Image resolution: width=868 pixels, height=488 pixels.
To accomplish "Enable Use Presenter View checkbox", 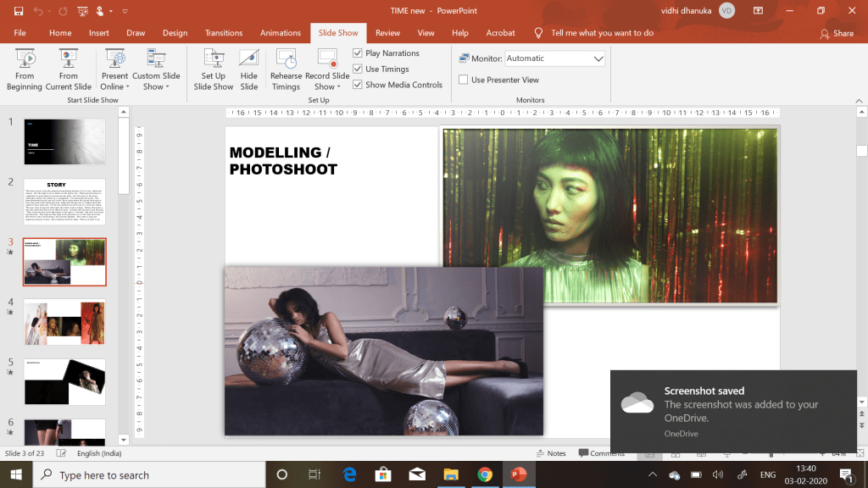I will point(464,80).
